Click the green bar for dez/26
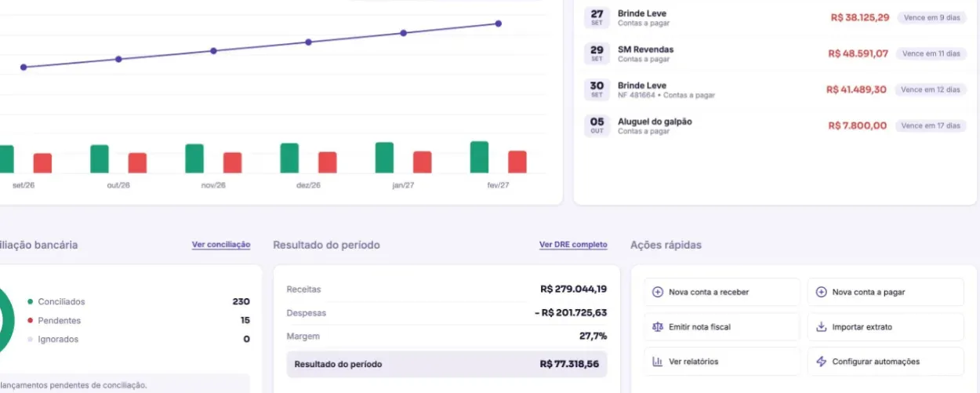This screenshot has height=393, width=980. 289,158
